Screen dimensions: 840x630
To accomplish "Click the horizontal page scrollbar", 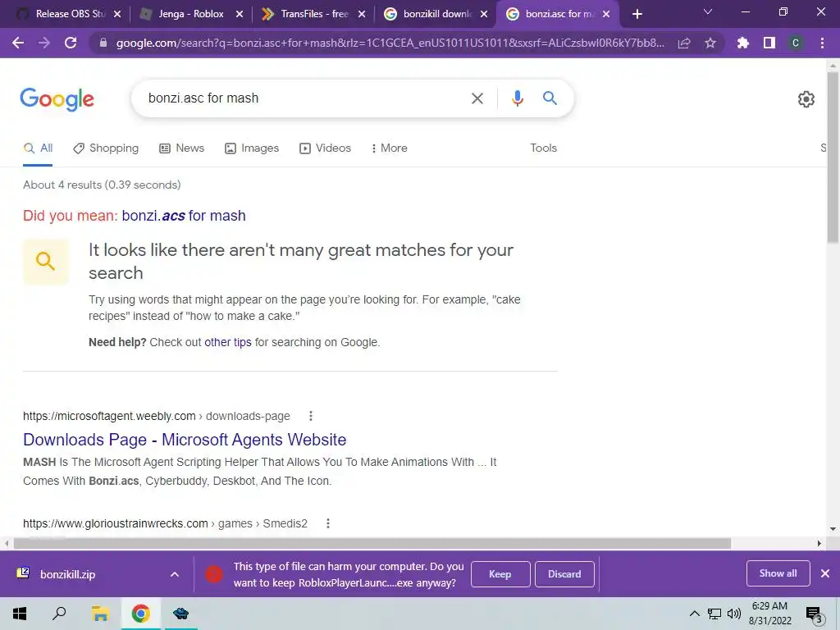I will pos(372,543).
